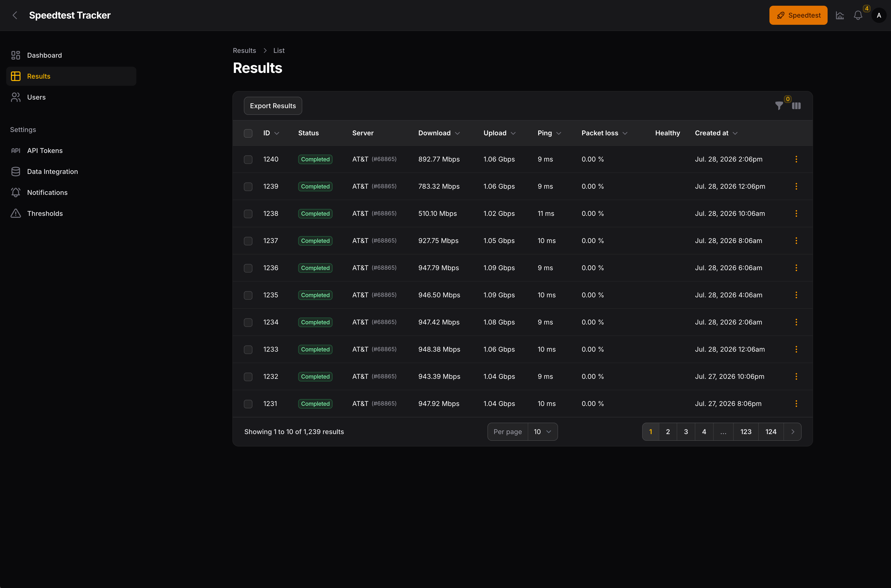Sort by Ping column

(549, 133)
